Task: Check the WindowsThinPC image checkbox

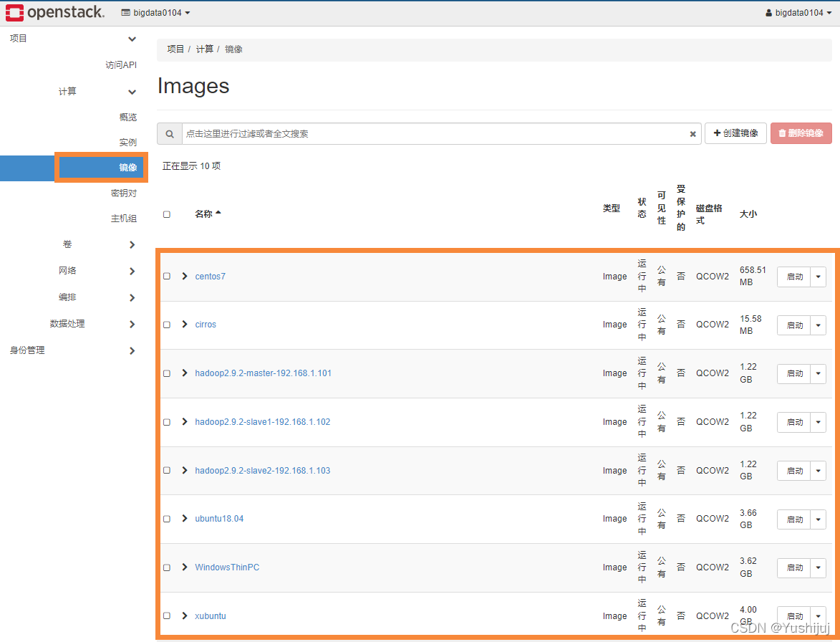Action: coord(167,567)
